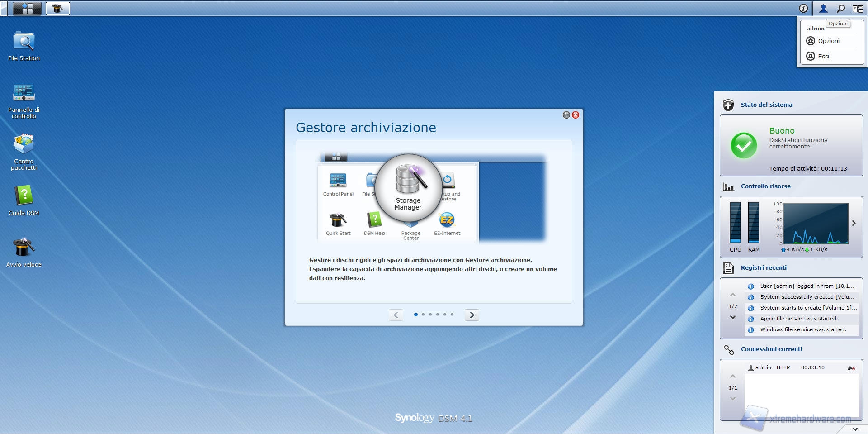This screenshot has height=434, width=868.
Task: Select Esci to log out
Action: [x=823, y=56]
